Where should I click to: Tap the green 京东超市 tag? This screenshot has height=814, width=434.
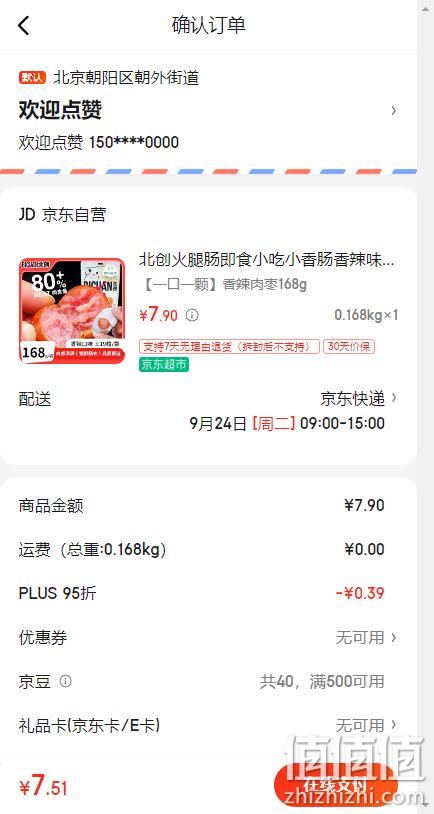coord(164,364)
